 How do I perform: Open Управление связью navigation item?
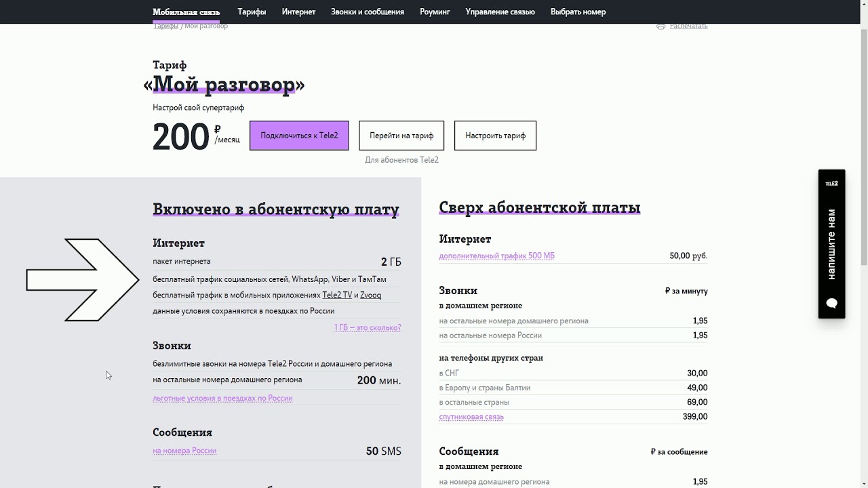(x=500, y=12)
